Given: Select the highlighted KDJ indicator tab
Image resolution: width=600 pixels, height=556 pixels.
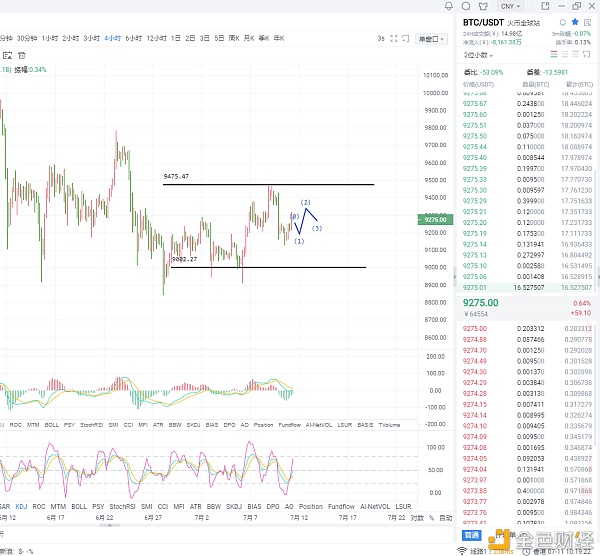Looking at the screenshot, I should pos(21,507).
